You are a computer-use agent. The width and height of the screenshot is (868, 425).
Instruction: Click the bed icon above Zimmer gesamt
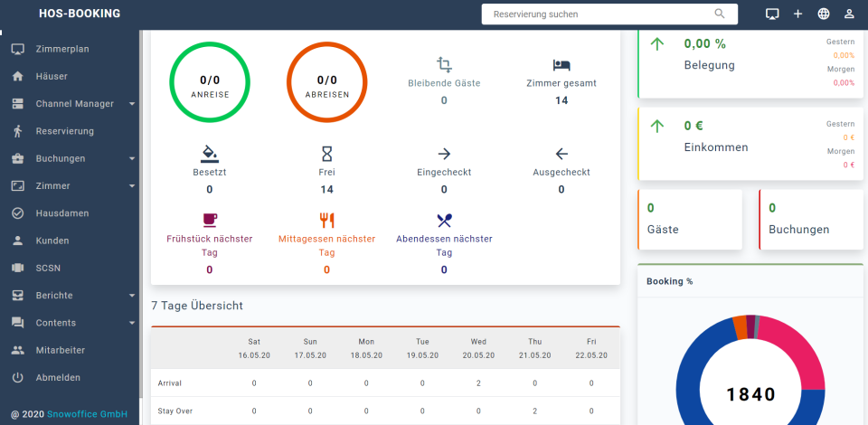561,65
